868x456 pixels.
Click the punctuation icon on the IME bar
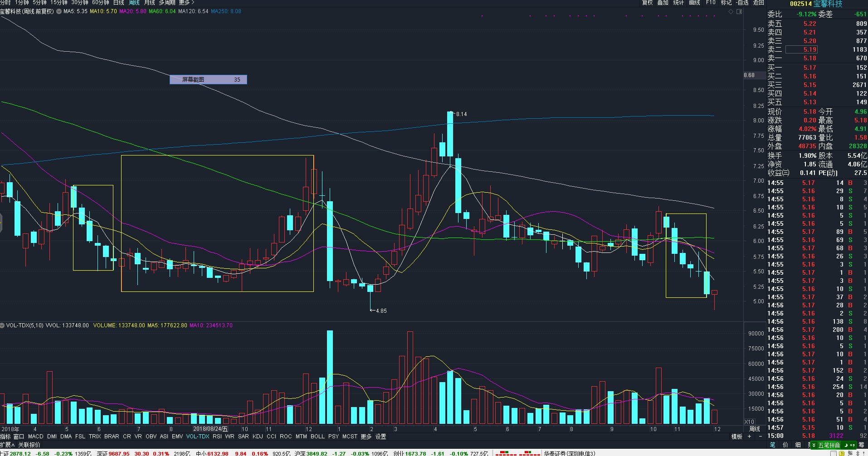(x=853, y=445)
